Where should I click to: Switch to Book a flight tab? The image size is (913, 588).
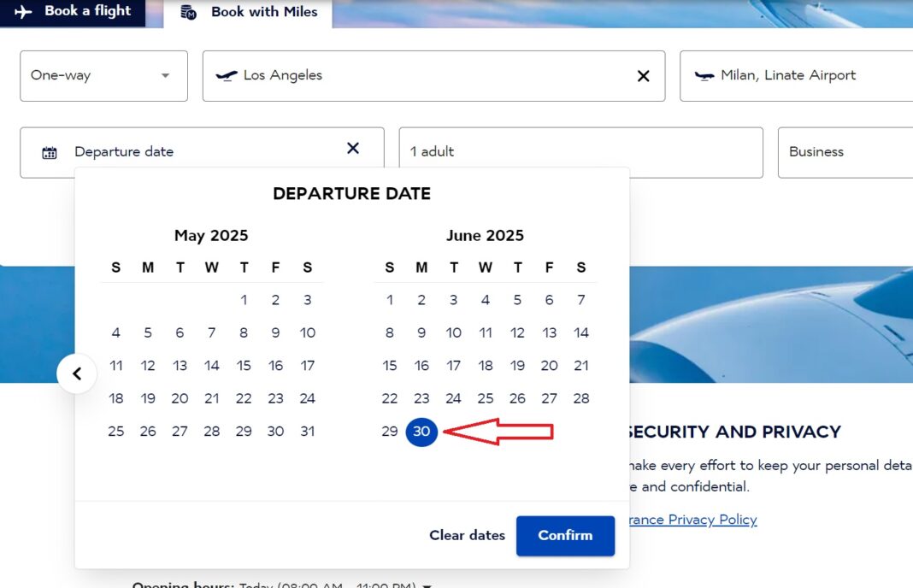[x=73, y=11]
